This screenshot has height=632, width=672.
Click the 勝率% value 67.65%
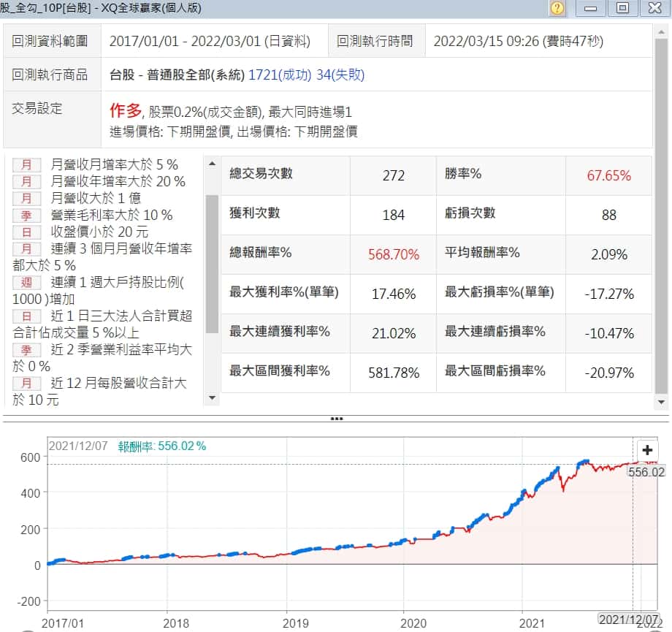click(x=610, y=175)
